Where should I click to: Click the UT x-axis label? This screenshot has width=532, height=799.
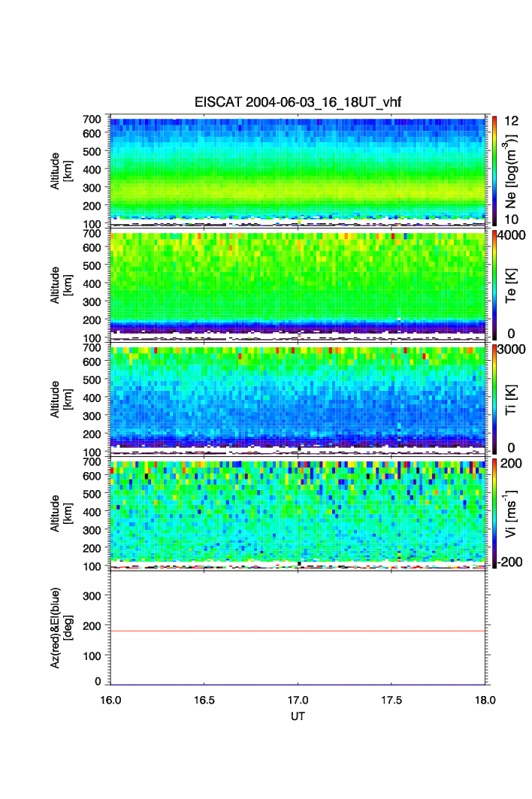tap(298, 716)
